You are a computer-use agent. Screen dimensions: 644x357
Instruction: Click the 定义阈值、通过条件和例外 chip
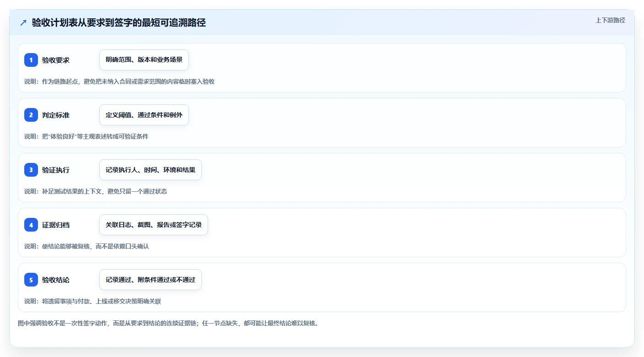coord(144,115)
